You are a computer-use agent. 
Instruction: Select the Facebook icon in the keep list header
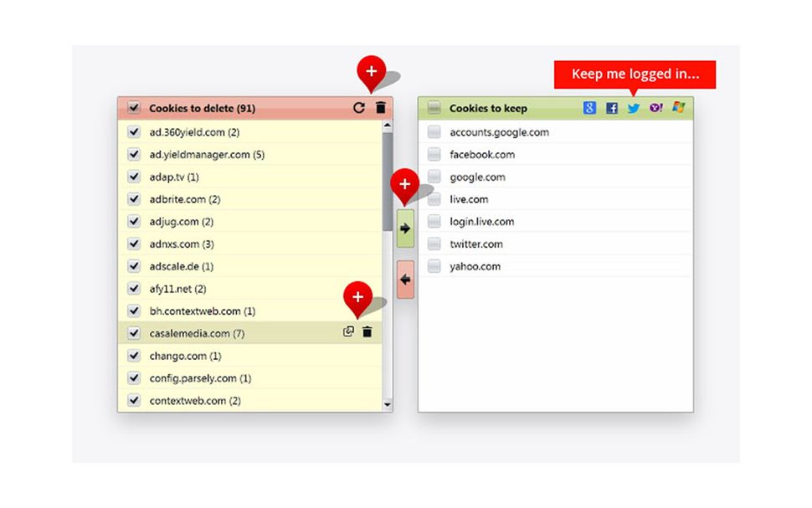tap(613, 108)
